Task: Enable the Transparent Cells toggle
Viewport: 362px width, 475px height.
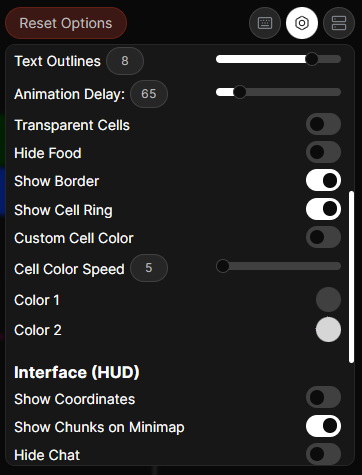Action: [323, 124]
